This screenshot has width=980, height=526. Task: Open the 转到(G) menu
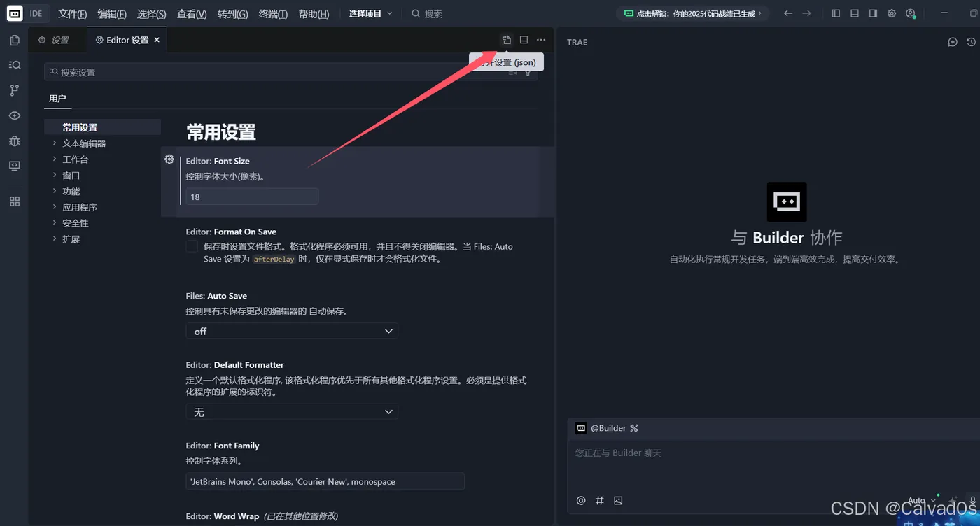coord(233,14)
